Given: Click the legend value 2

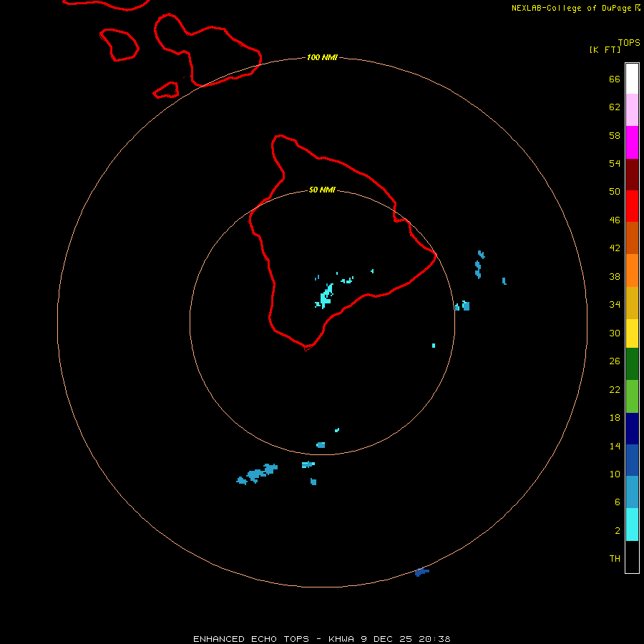Looking at the screenshot, I should (x=617, y=531).
